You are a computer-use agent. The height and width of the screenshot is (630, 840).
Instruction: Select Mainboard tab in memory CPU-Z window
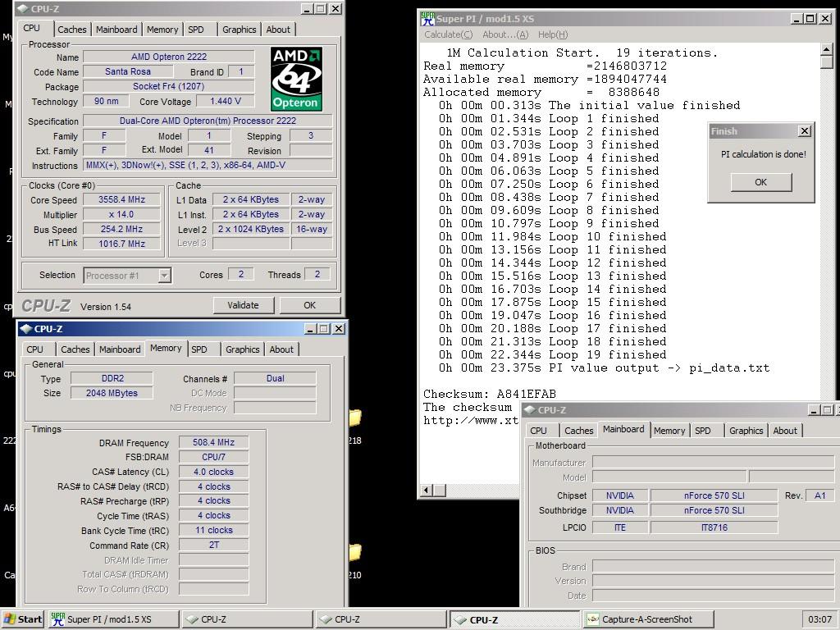[120, 349]
